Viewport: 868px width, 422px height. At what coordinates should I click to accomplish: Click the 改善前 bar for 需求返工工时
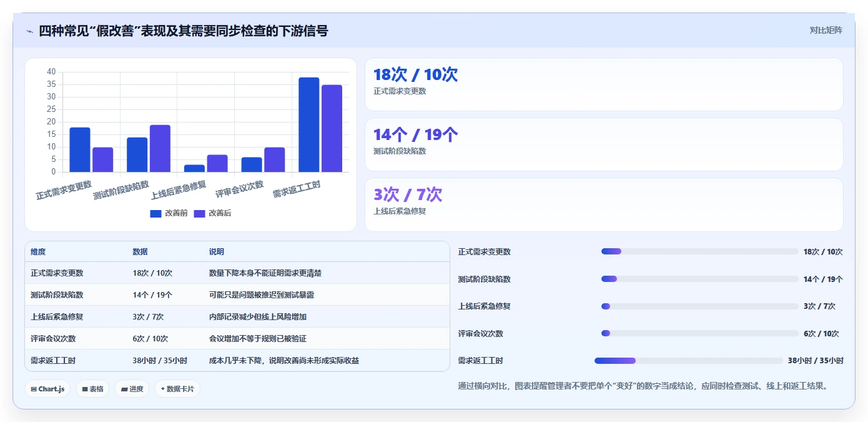(x=308, y=124)
